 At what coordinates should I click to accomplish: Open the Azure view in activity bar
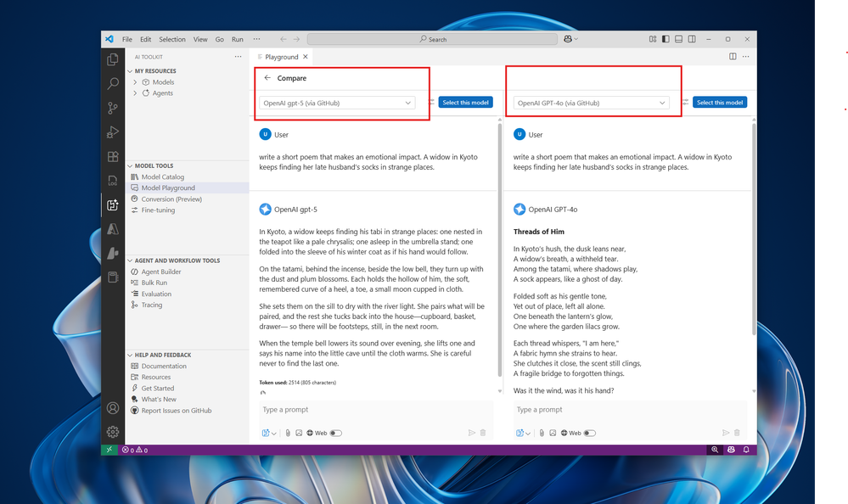click(x=113, y=229)
